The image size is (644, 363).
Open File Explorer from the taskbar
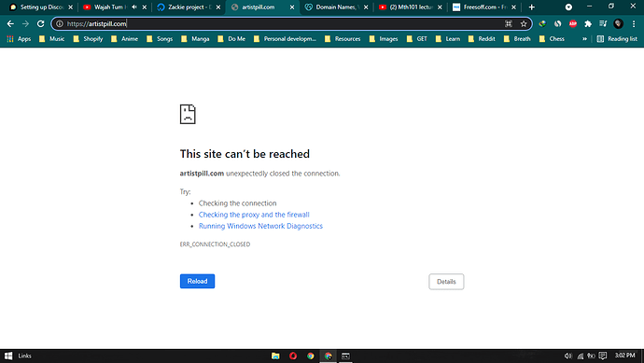(x=275, y=356)
